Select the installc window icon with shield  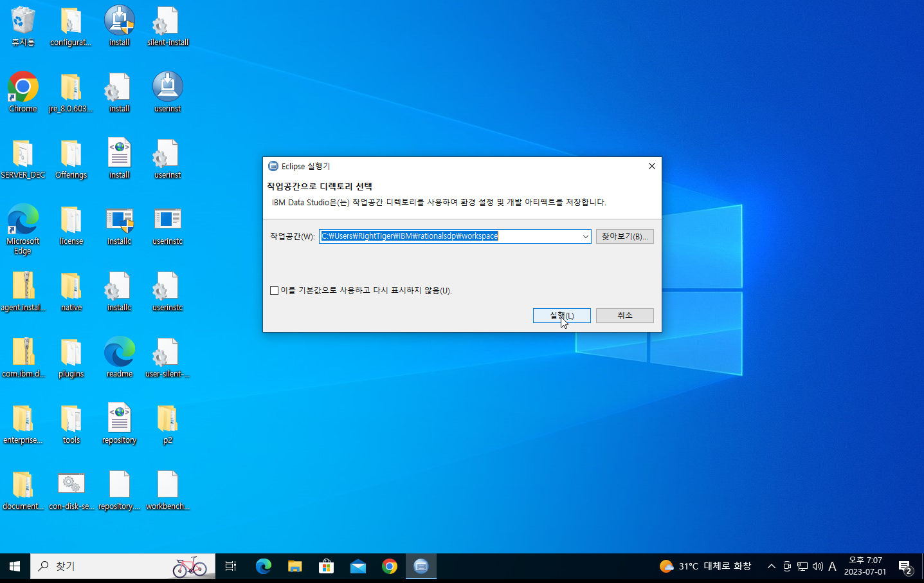[120, 225]
